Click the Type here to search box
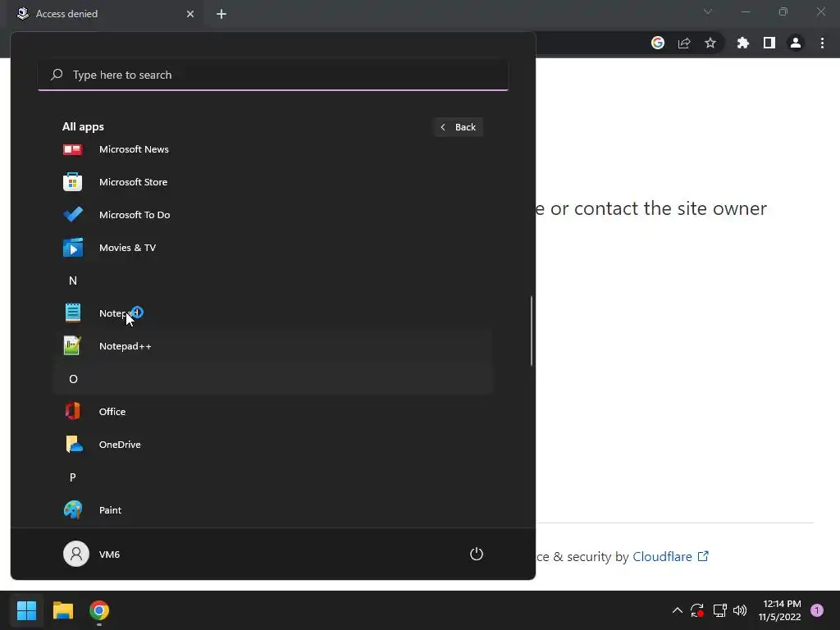Image resolution: width=840 pixels, height=630 pixels. (x=273, y=75)
